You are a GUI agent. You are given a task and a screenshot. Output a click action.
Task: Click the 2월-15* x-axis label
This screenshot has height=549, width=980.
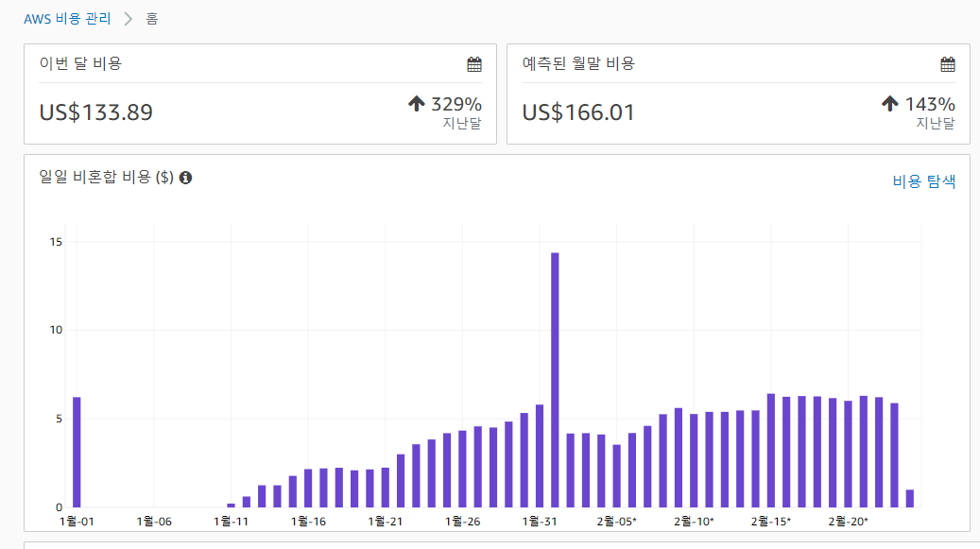(770, 522)
